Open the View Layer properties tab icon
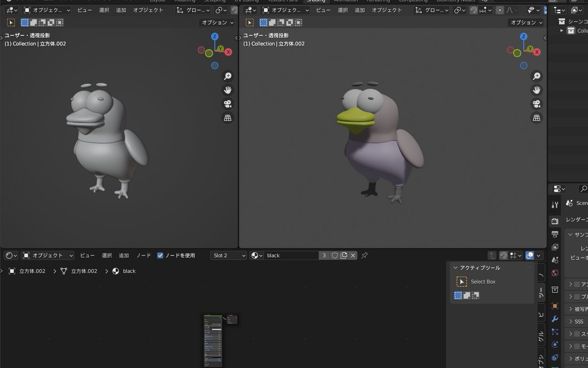This screenshot has width=588, height=368. click(x=555, y=247)
